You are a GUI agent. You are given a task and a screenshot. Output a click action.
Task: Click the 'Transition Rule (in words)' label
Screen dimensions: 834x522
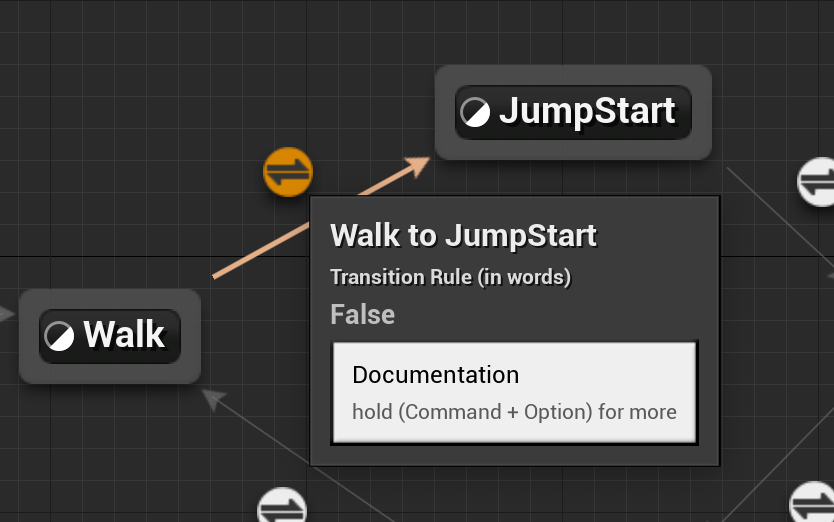tap(451, 277)
